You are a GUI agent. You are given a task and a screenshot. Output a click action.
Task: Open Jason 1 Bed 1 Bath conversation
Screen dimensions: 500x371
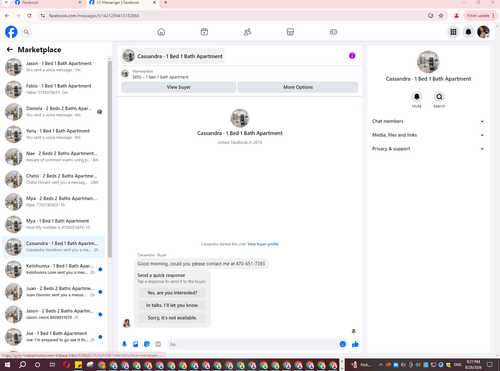(x=54, y=66)
